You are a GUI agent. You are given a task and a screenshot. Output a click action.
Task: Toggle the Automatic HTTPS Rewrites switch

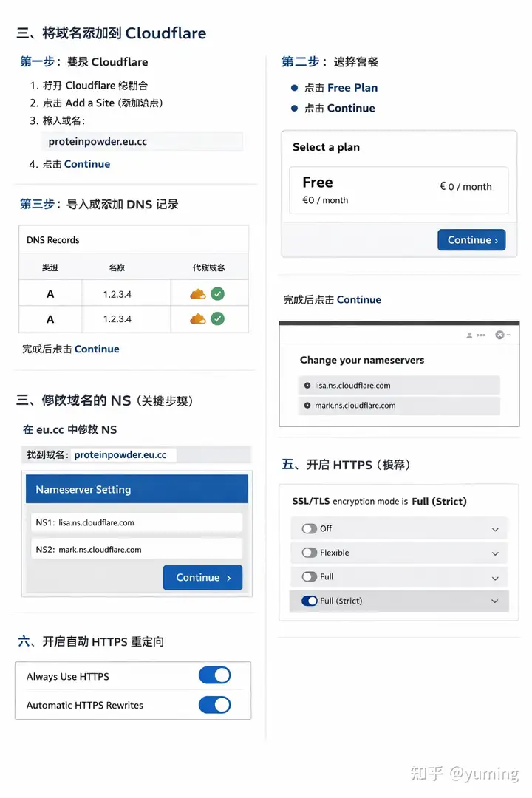214,705
